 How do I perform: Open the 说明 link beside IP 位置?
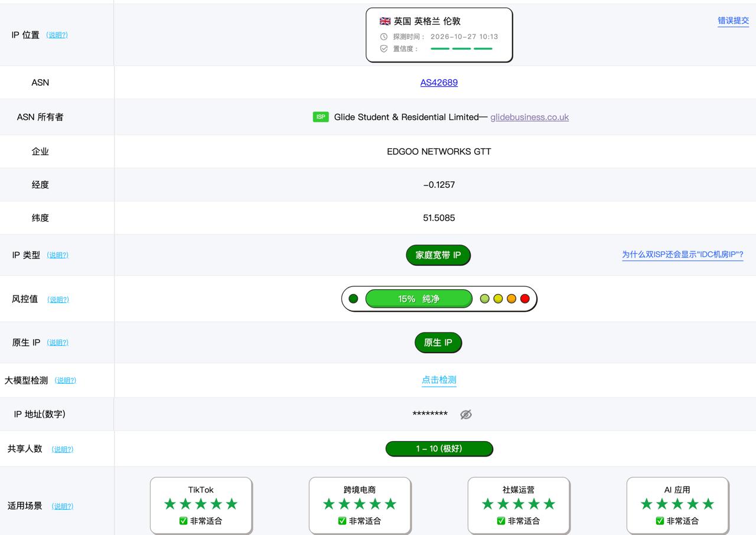pyautogui.click(x=57, y=35)
